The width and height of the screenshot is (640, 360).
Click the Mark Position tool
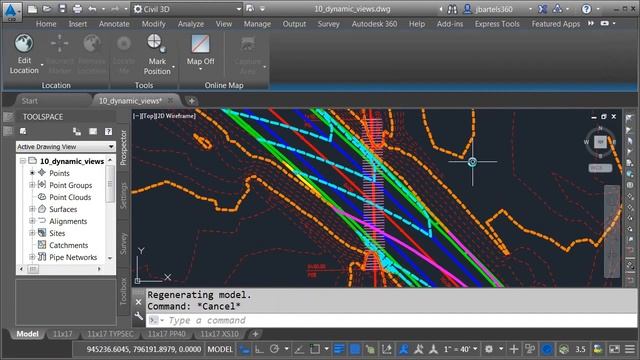157,54
